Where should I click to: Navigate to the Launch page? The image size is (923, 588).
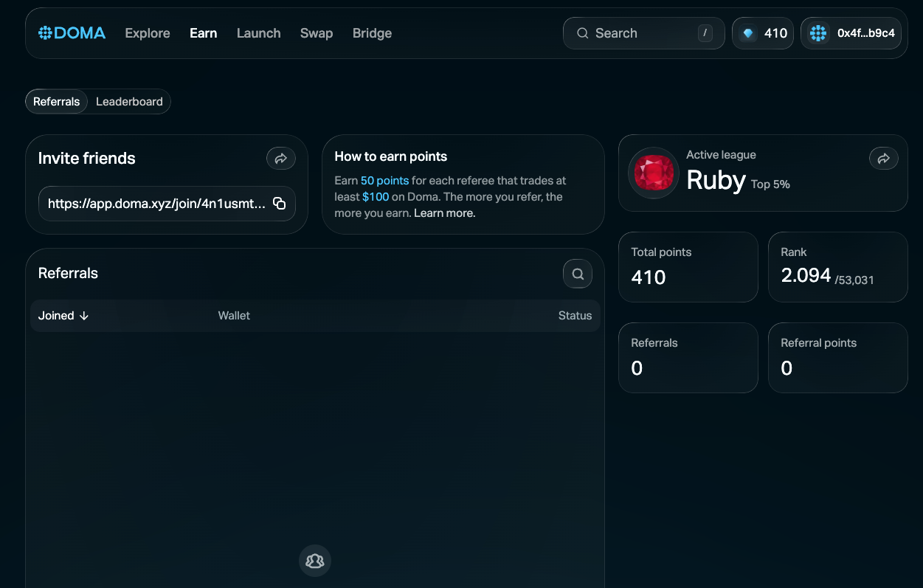[258, 33]
